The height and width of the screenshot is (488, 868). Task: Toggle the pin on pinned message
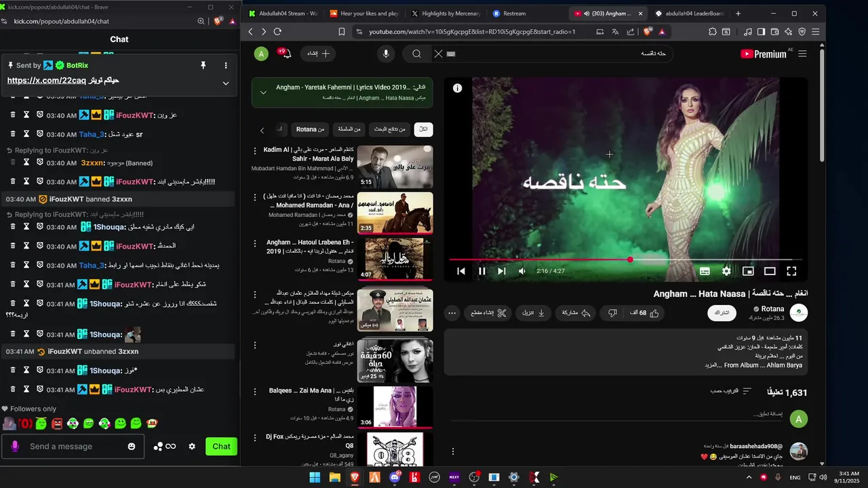(203, 65)
